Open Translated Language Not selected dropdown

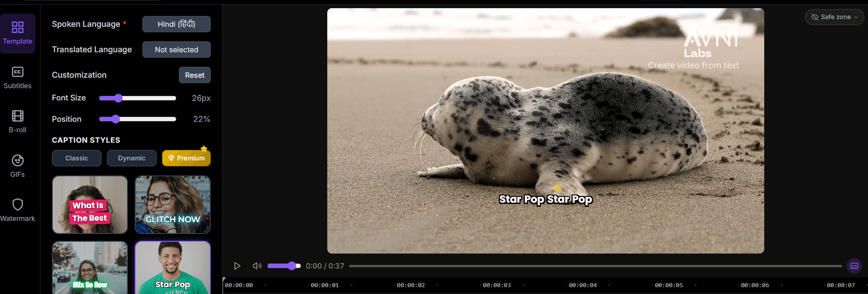177,50
